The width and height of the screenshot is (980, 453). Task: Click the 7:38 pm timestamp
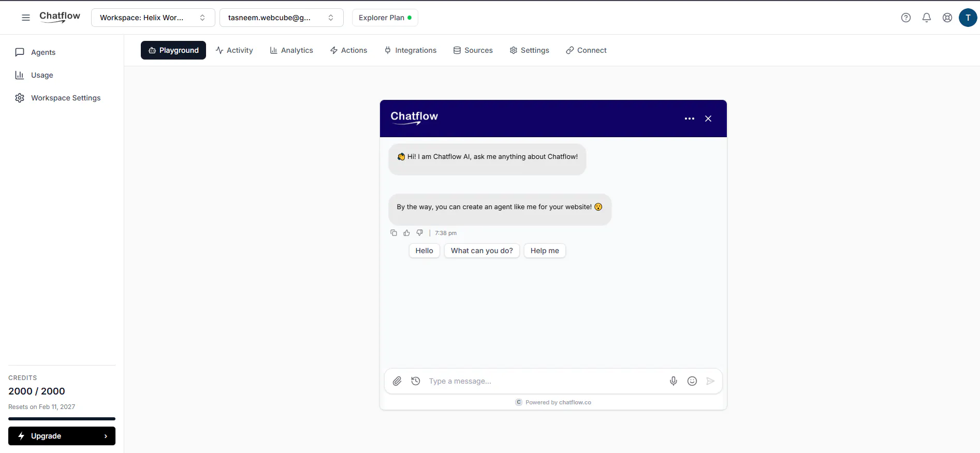point(446,233)
